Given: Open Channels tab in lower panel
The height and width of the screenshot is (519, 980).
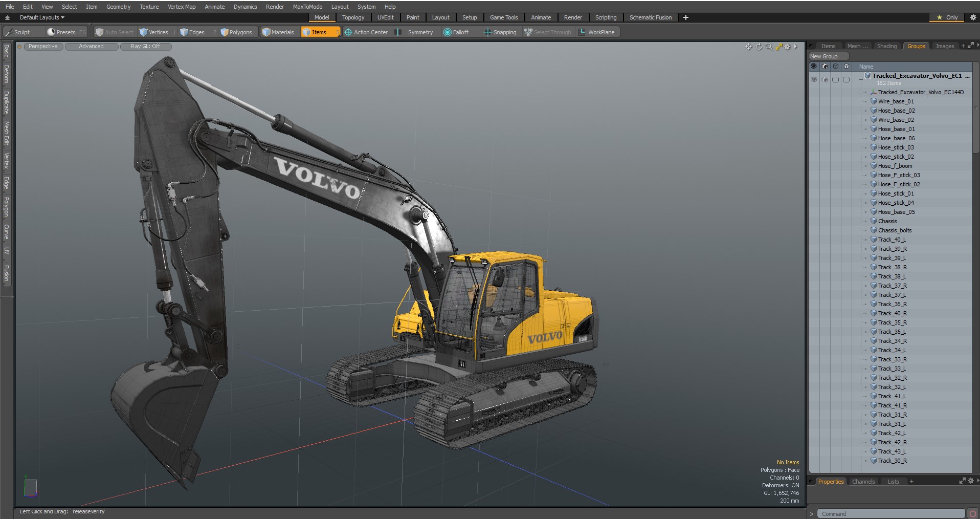Looking at the screenshot, I should pyautogui.click(x=863, y=482).
